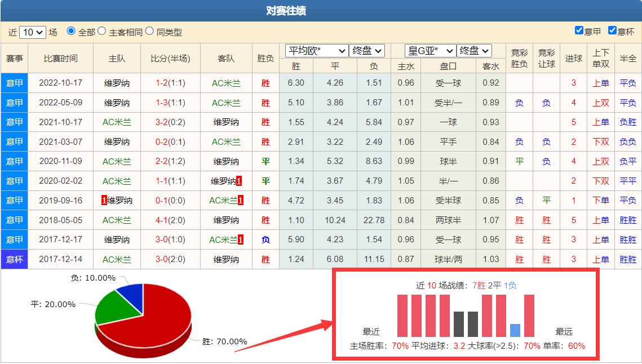The width and height of the screenshot is (642, 364).
Task: Click the 意甲 league badge in first row
Action: click(x=14, y=83)
